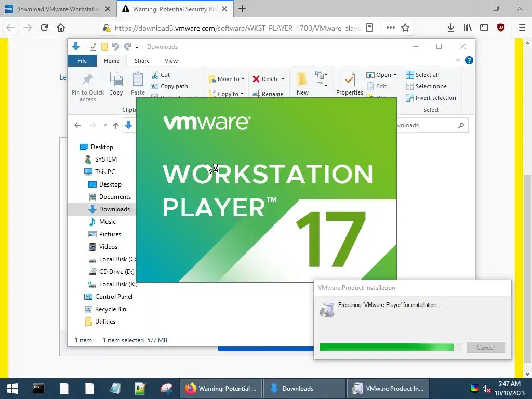This screenshot has width=532, height=399.
Task: Click Firefox reload page icon
Action: (x=44, y=28)
